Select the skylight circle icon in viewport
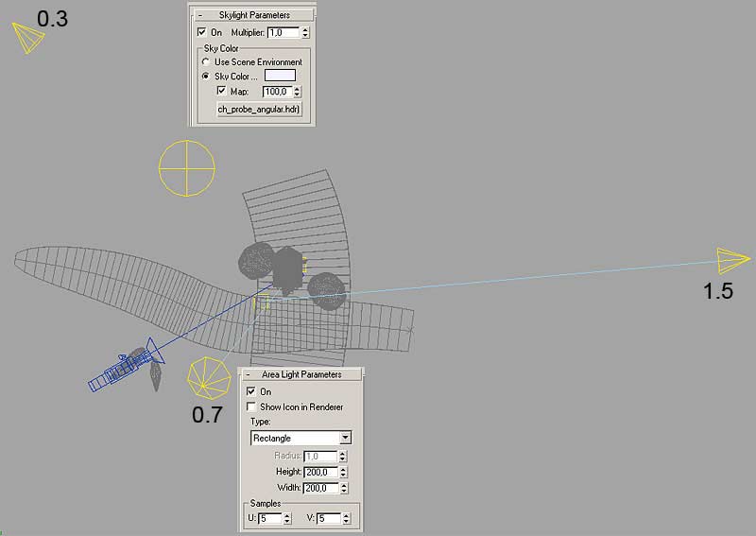Screen dimensions: 756x536 187,169
